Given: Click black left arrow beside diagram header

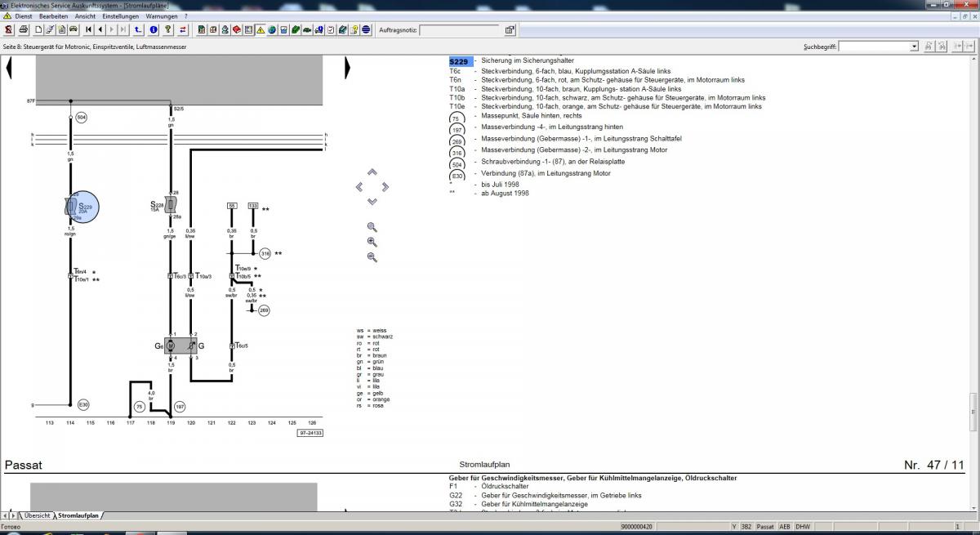Looking at the screenshot, I should coord(9,67).
